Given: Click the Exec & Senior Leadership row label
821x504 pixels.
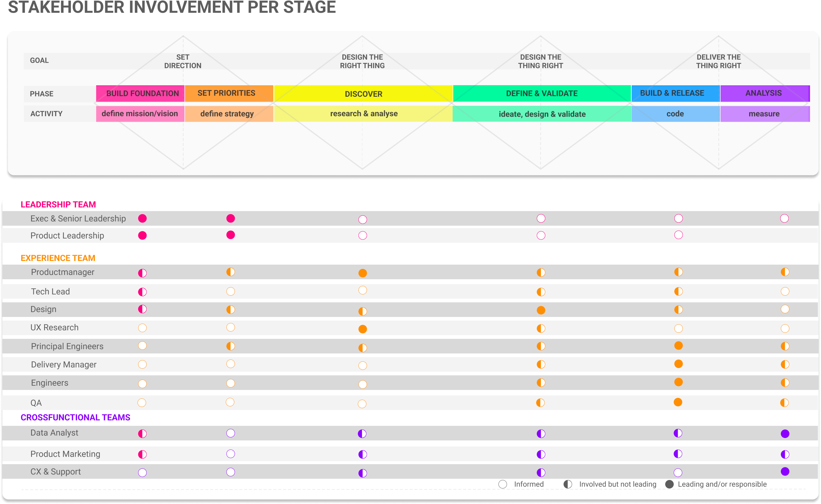Looking at the screenshot, I should pos(78,219).
